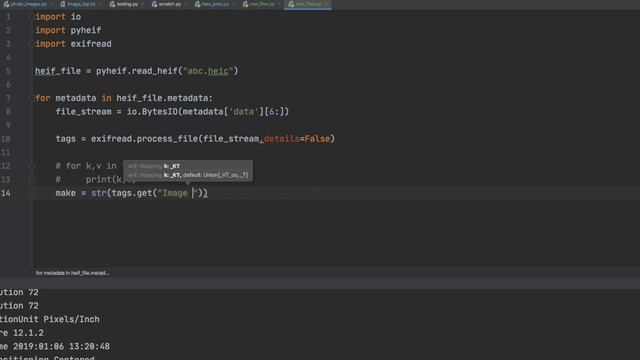Viewport: 640px width, 360px height.
Task: Click the 'read_heif' function call
Action: coord(155,71)
